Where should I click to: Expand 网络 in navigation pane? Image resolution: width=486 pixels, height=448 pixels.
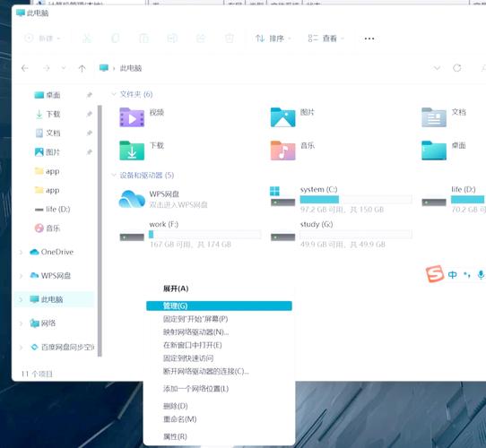coord(22,323)
